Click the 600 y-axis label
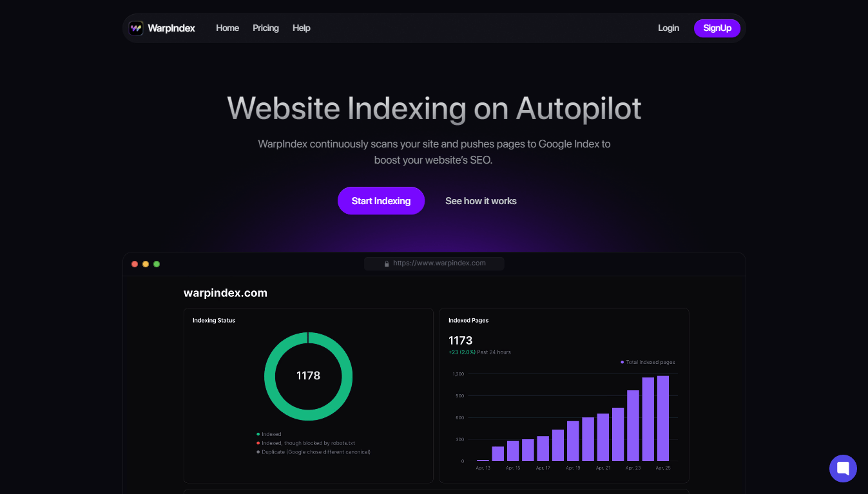This screenshot has width=868, height=494. pyautogui.click(x=460, y=417)
